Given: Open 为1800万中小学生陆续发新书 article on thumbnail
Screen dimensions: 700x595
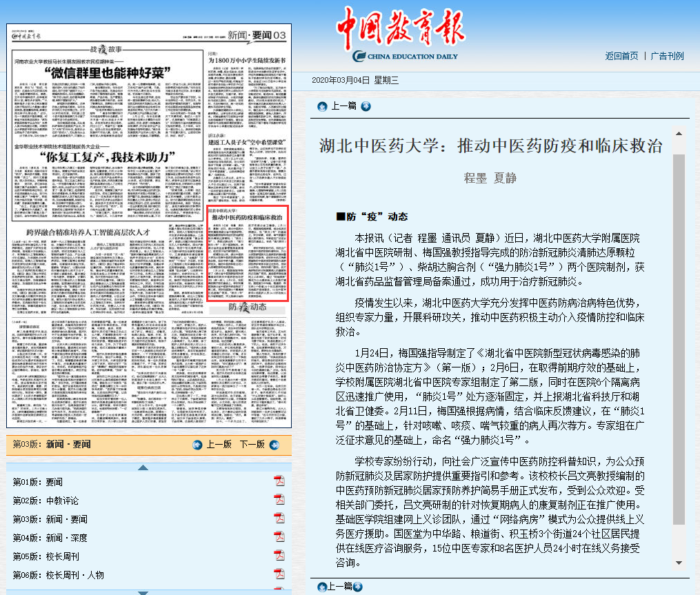Looking at the screenshot, I should click(x=248, y=60).
